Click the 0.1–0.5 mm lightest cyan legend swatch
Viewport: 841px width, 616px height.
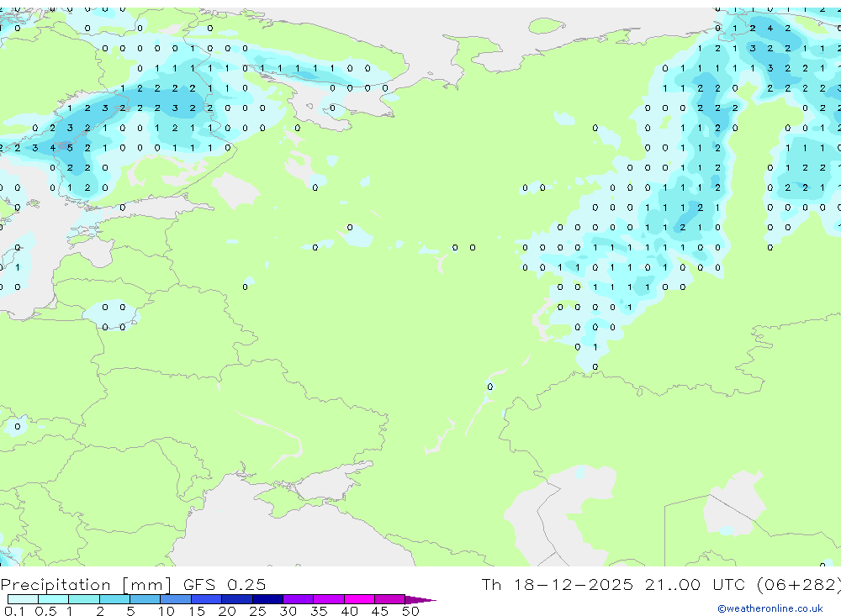click(x=23, y=599)
